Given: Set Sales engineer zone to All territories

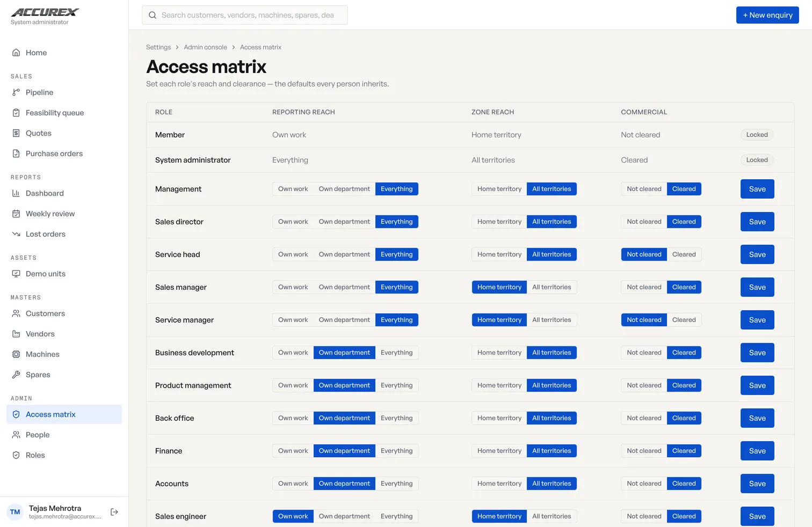Looking at the screenshot, I should [x=552, y=516].
